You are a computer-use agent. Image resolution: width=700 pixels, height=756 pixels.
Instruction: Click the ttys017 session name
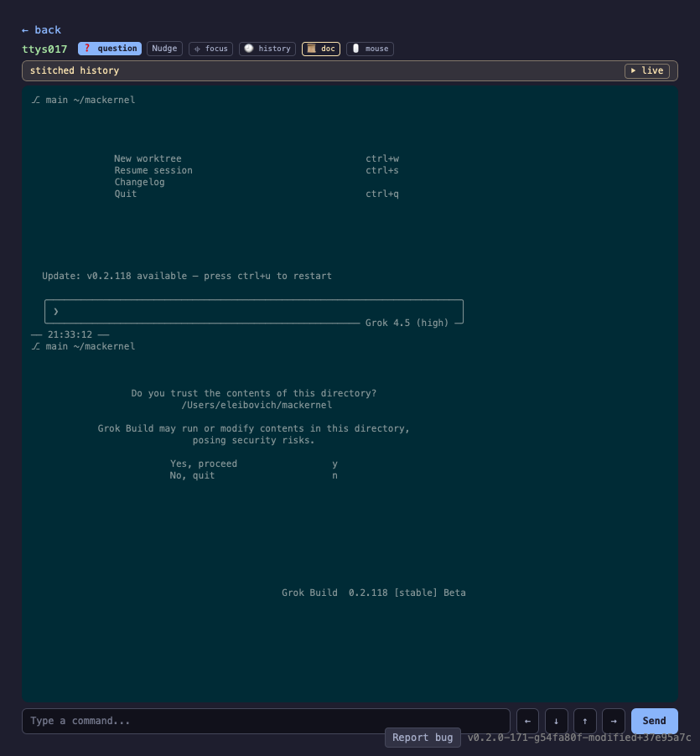(44, 49)
